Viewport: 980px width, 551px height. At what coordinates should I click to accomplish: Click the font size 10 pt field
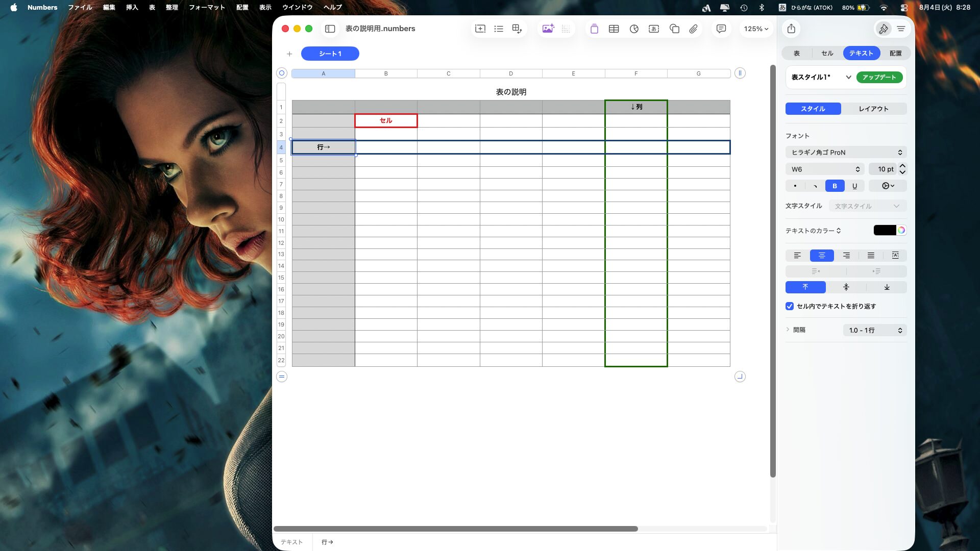tap(883, 169)
